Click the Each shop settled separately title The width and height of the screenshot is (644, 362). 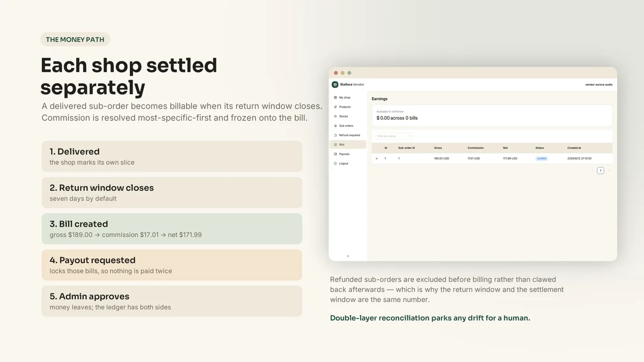click(x=129, y=76)
